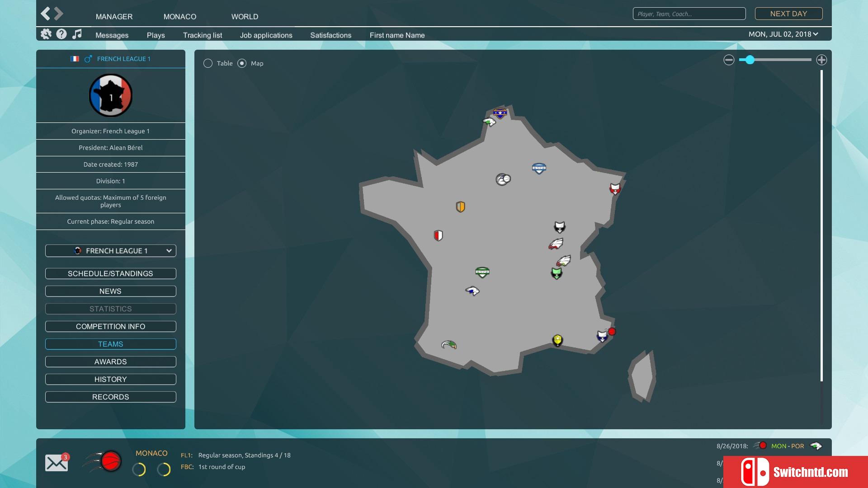This screenshot has height=488, width=868.
Task: Select the blue bird marker in southwest
Action: (472, 291)
